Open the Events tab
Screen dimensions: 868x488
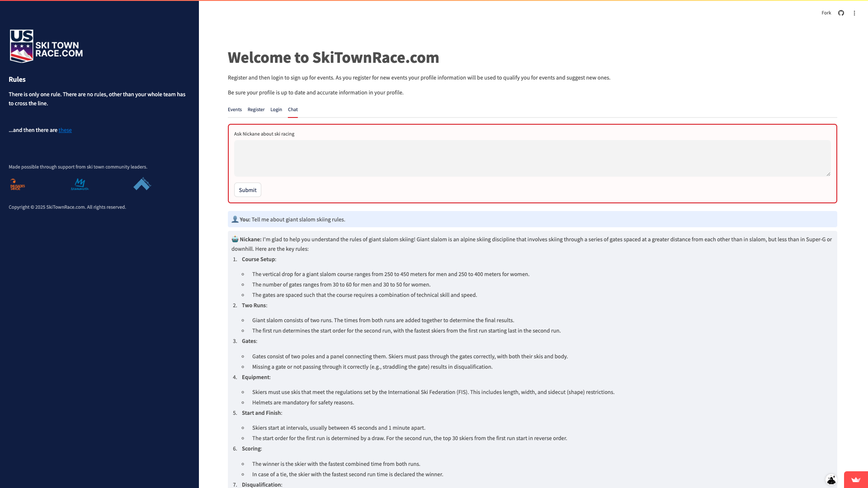pyautogui.click(x=235, y=109)
